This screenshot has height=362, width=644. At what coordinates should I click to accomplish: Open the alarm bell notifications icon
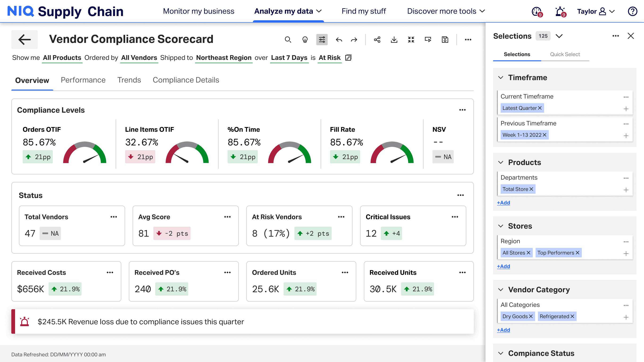[x=560, y=12]
